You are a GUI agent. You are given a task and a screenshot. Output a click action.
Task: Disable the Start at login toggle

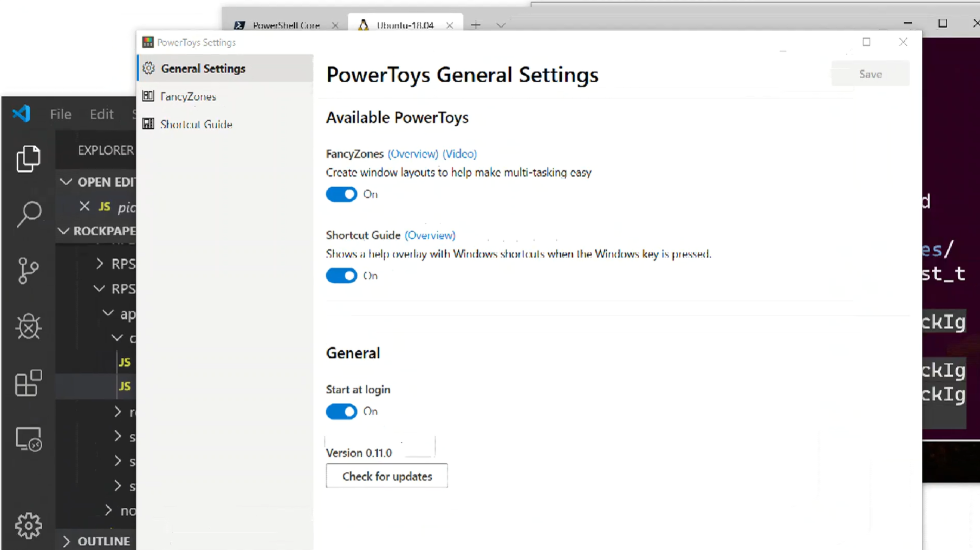(341, 411)
